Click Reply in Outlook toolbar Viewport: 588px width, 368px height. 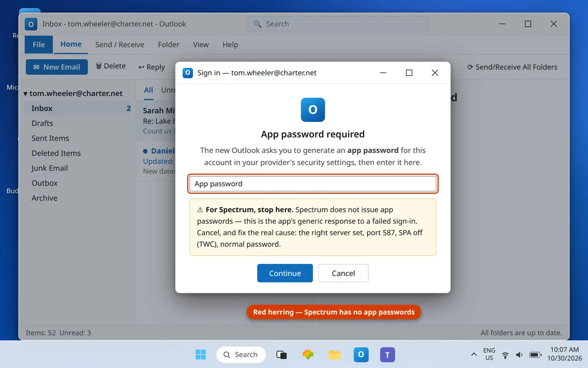(152, 67)
